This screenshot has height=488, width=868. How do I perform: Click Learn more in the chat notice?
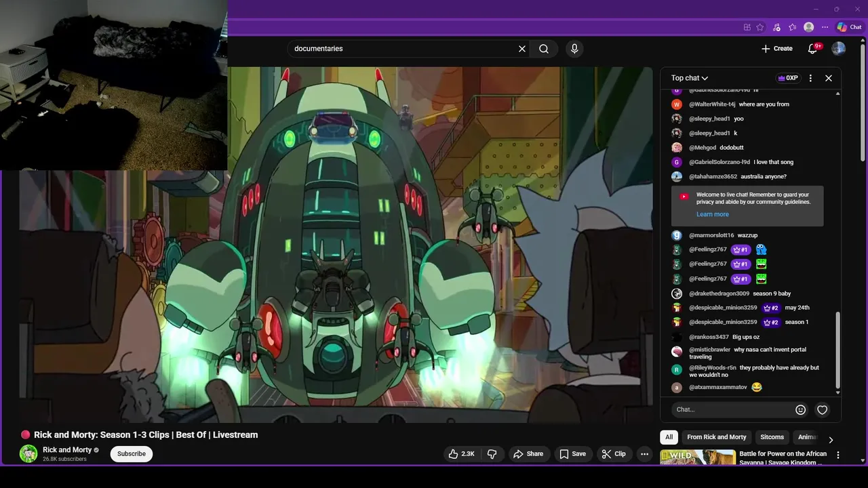click(713, 214)
